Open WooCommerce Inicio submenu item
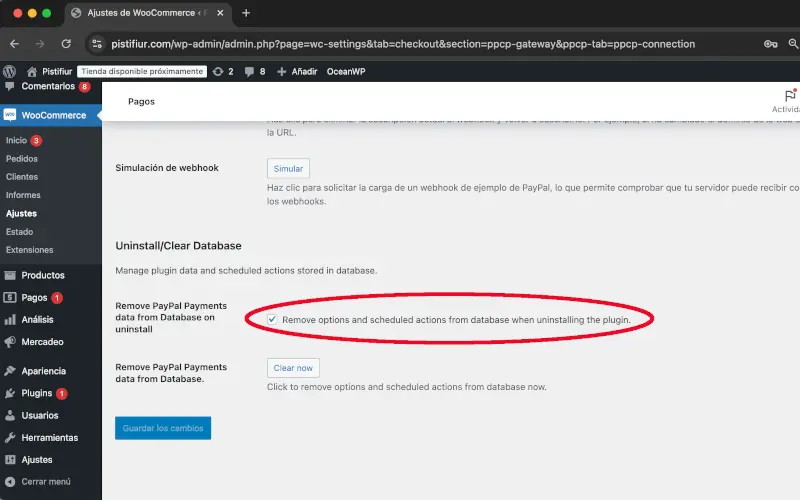The image size is (800, 500). (x=16, y=140)
